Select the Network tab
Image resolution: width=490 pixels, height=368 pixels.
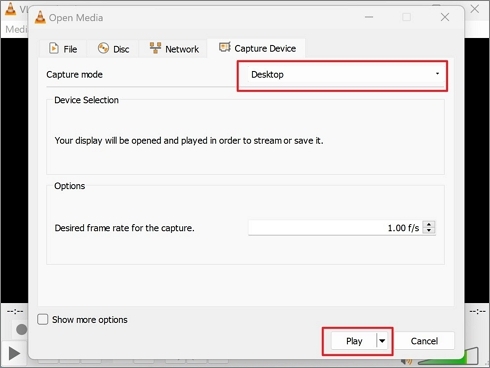click(174, 49)
